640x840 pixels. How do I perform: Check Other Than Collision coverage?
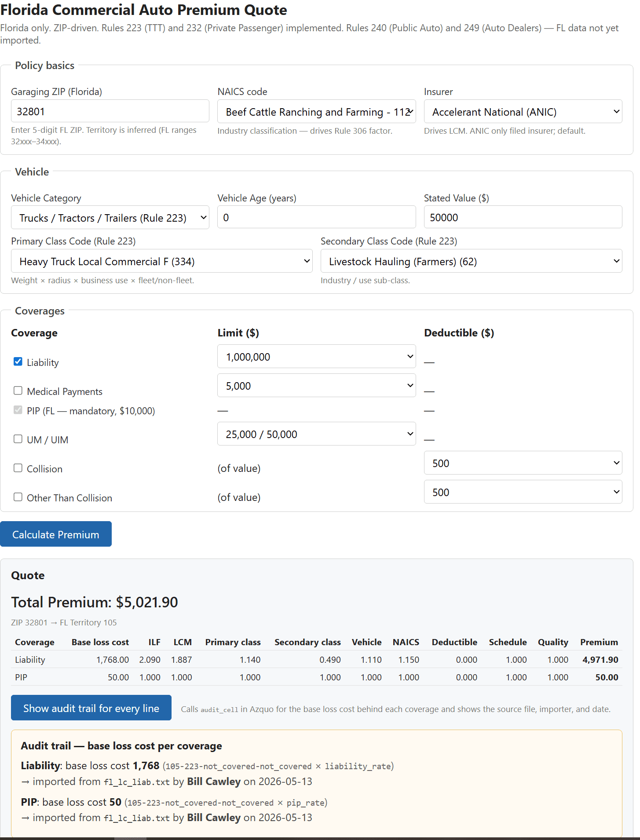click(18, 497)
